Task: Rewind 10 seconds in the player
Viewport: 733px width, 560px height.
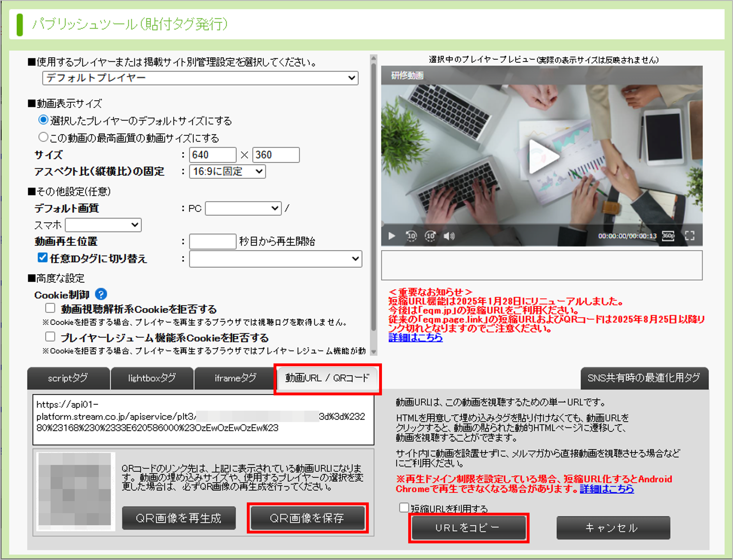Action: [x=411, y=236]
